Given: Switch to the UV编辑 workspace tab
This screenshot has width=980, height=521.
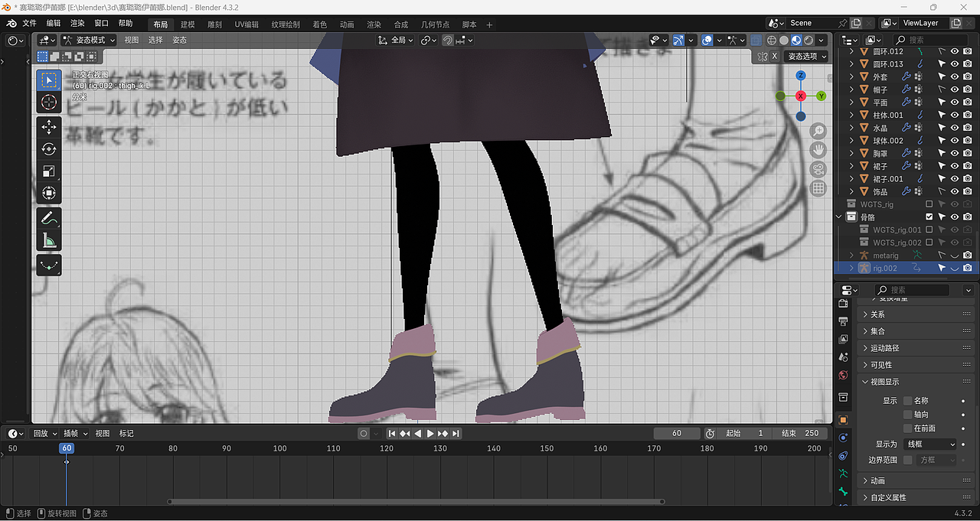Looking at the screenshot, I should [x=246, y=24].
